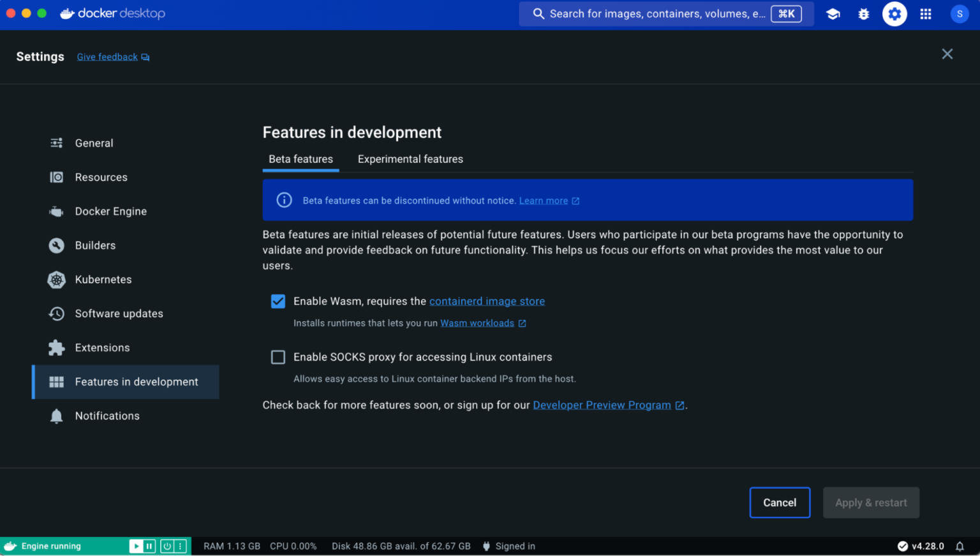Screen dimensions: 980x556
Task: Enable SOCKS proxy for Linux containers
Action: pos(278,357)
